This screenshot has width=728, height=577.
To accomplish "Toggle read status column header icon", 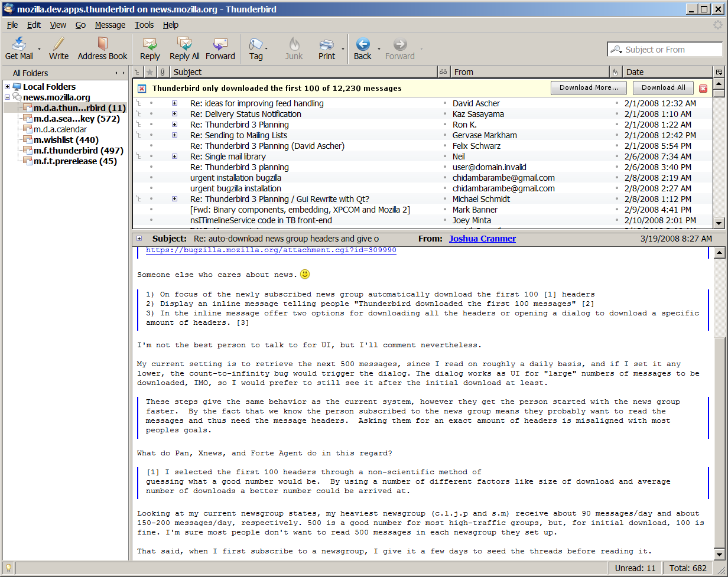I will 443,72.
